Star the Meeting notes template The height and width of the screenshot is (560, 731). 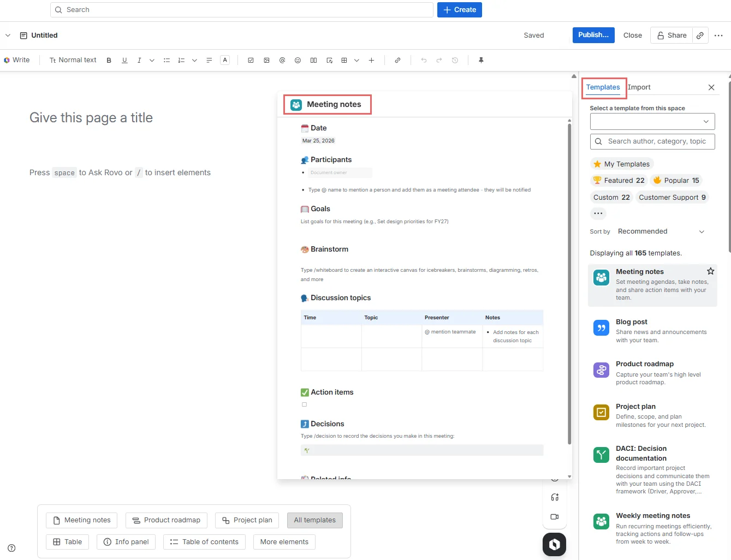(710, 271)
